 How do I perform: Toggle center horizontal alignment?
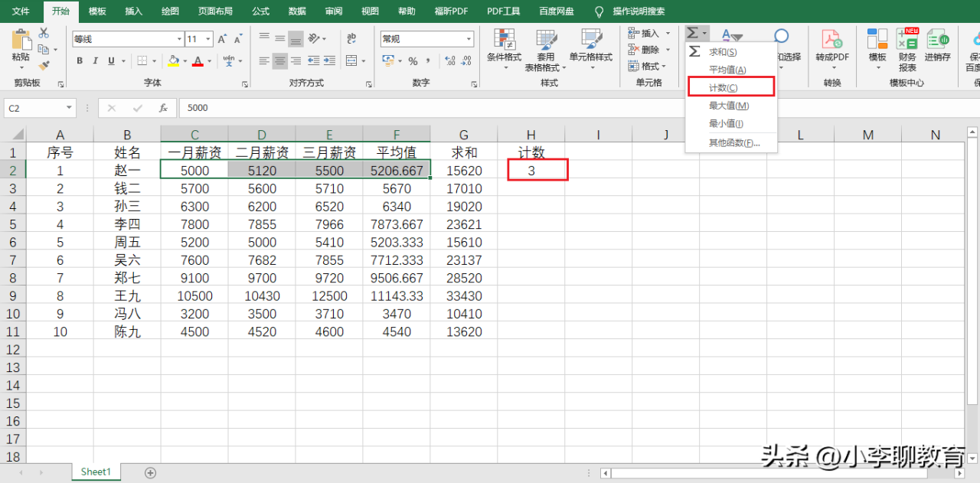pos(280,61)
